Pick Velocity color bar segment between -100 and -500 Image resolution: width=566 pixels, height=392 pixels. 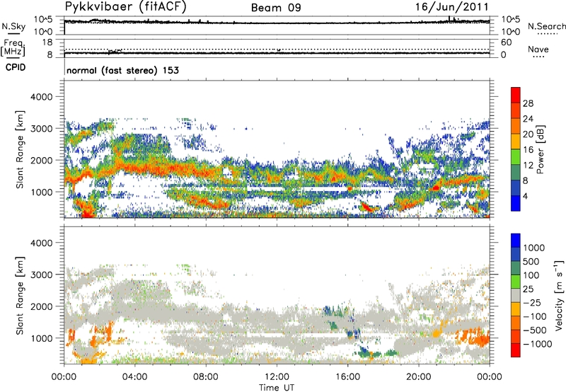pyautogui.click(x=516, y=323)
